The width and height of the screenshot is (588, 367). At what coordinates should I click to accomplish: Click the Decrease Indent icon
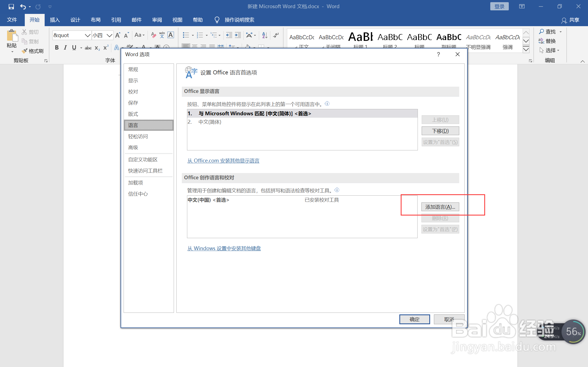coord(229,35)
